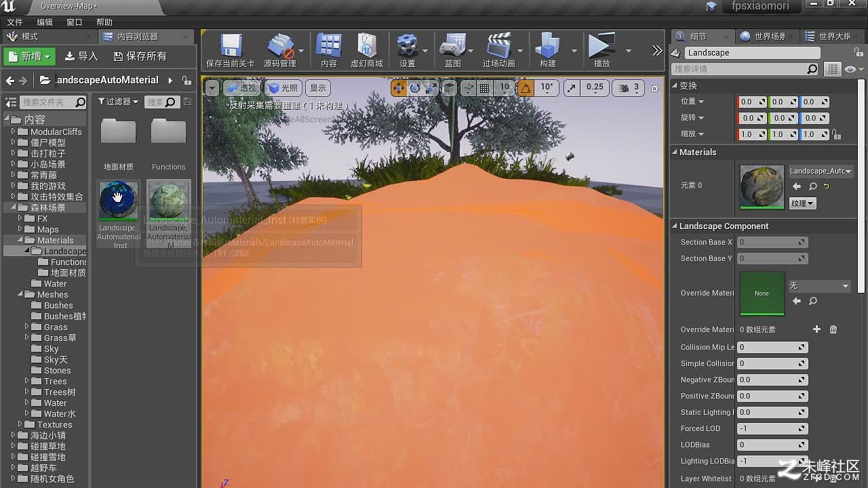Screen dimensions: 868x488
Task: Select the Landscape_Automaterial_Inst asset thumbnail
Action: (119, 201)
